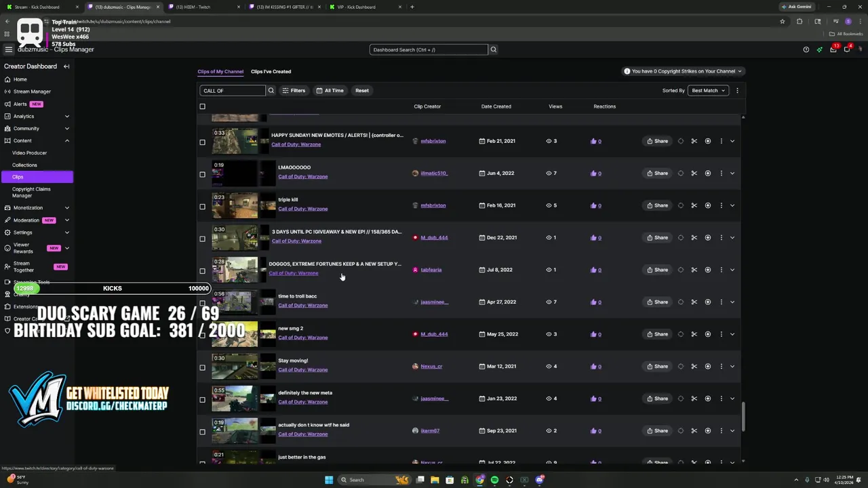Viewport: 868px width, 488px height.
Task: Open three-dot menu for definitely the new meta
Action: click(x=721, y=399)
